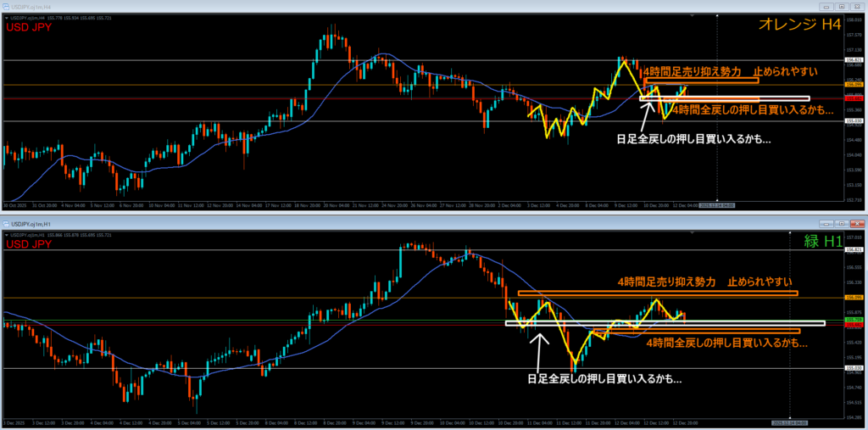868x430 pixels.
Task: Select the red USD JPY label in H1 chart
Action: pyautogui.click(x=29, y=244)
